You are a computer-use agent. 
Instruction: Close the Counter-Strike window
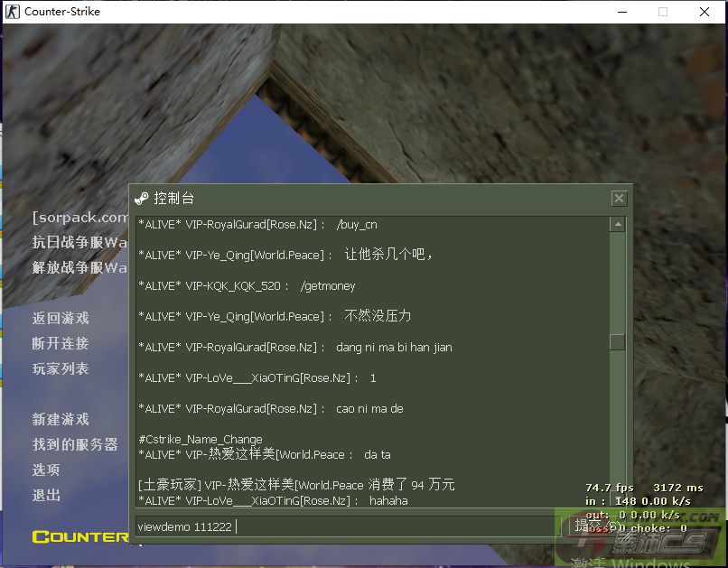(x=705, y=12)
